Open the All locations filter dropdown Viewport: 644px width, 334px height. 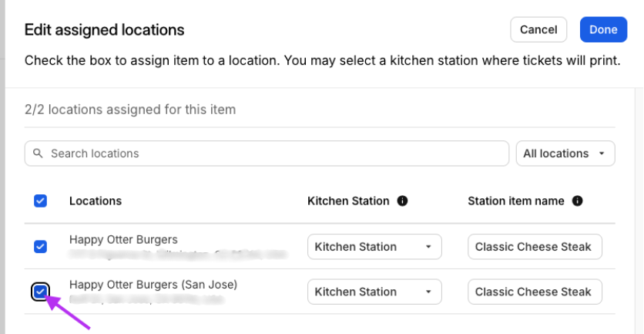coord(565,154)
